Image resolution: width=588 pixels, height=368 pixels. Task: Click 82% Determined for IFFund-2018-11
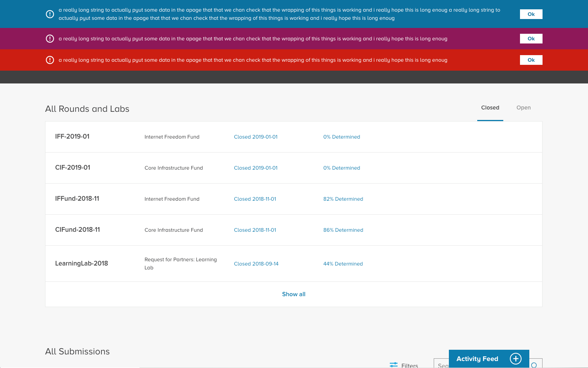pos(343,199)
